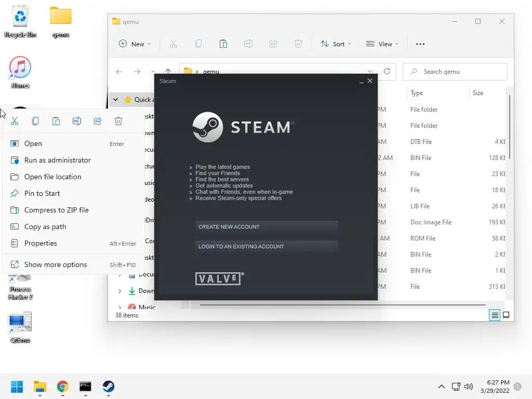Open the Windows Start menu

tap(17, 387)
